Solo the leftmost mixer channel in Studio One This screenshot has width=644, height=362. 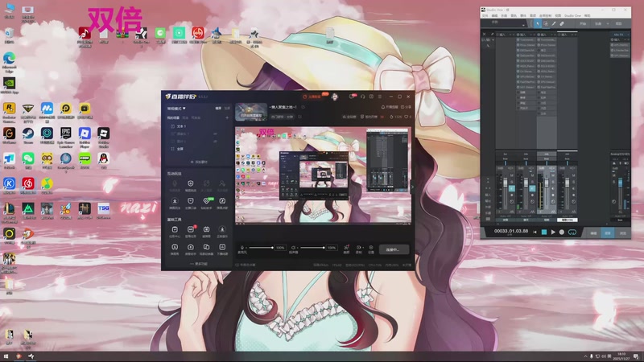[x=512, y=182]
